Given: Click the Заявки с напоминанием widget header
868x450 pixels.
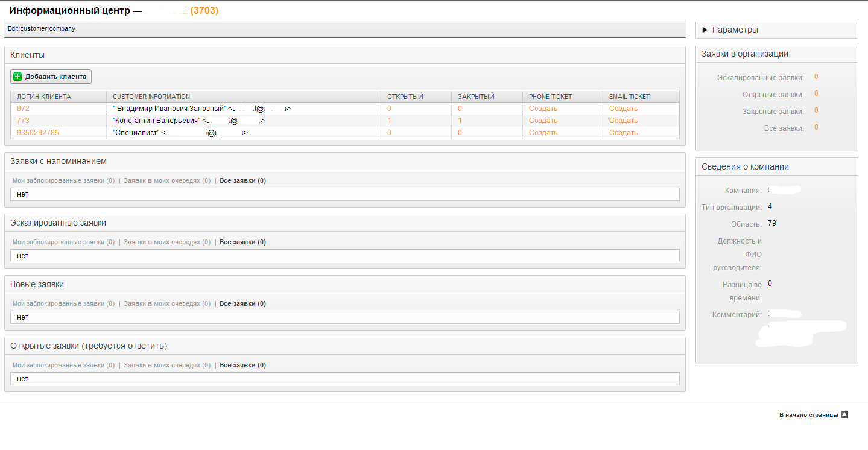Looking at the screenshot, I should (x=345, y=161).
